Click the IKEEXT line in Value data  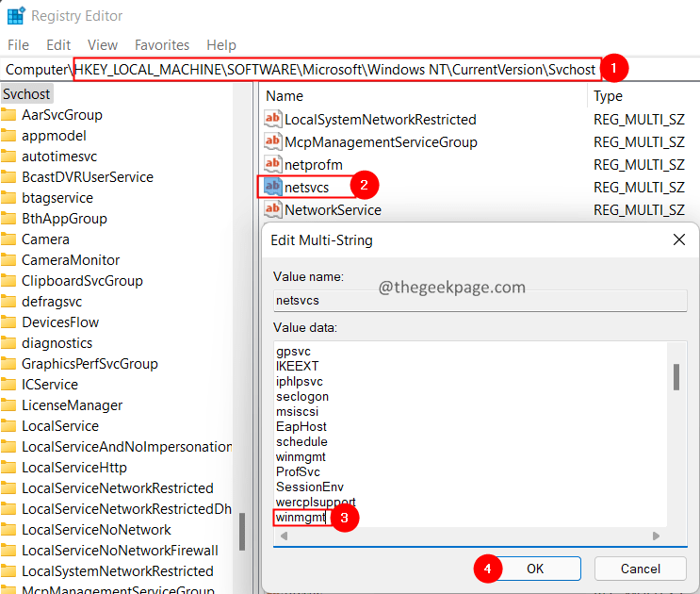click(297, 366)
